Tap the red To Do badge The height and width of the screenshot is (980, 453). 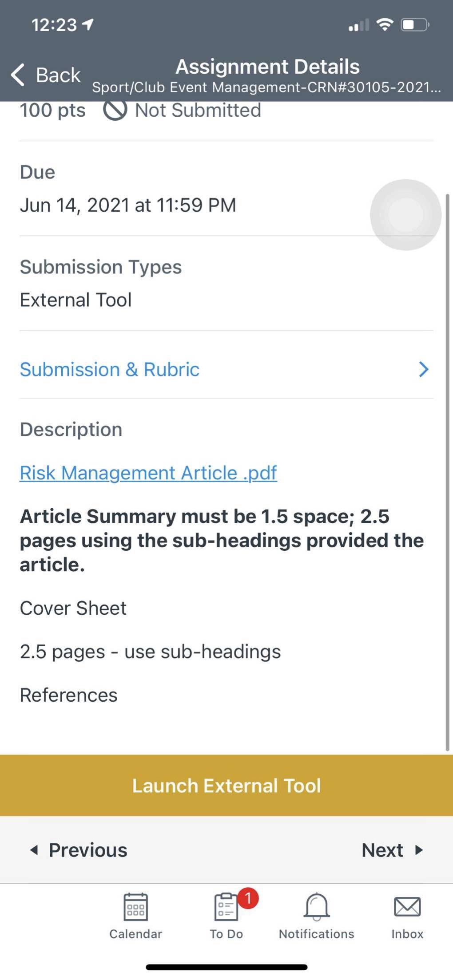click(x=248, y=898)
